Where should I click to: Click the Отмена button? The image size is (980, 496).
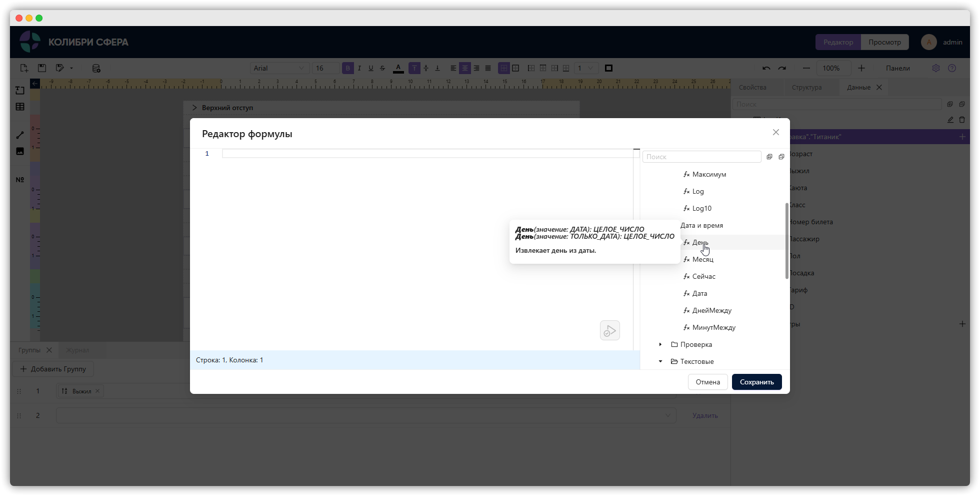[x=707, y=382]
